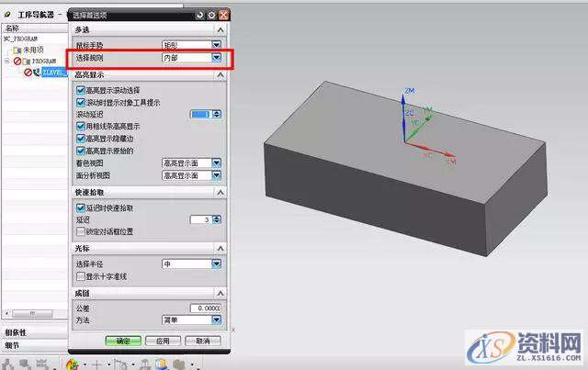This screenshot has width=588, height=370.
Task: Expand the 相依性 panel tab
Action: (x=17, y=331)
